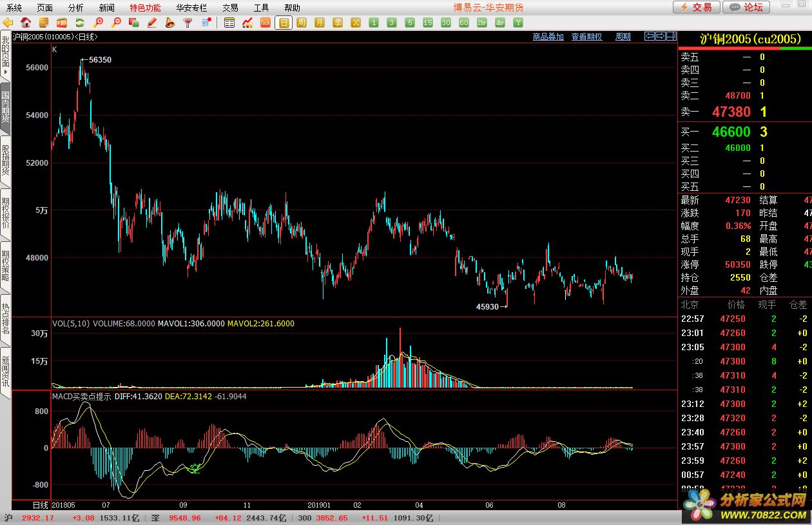Select the 2hr period button
Screen dimensions: 812x525
[482, 23]
